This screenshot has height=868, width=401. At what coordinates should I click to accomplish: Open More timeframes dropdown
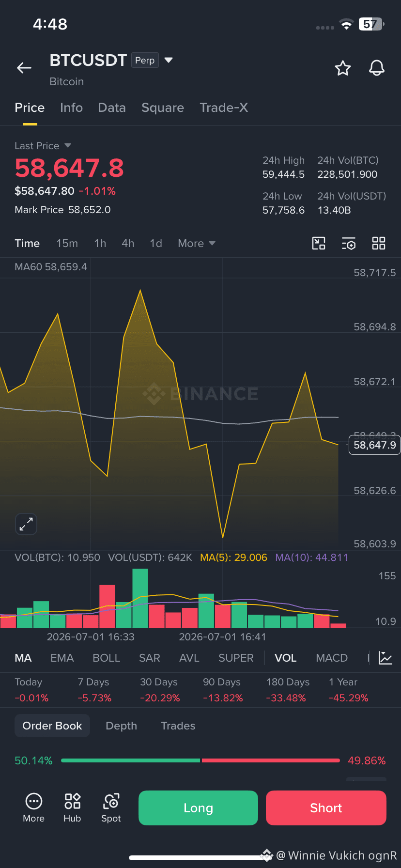pyautogui.click(x=196, y=243)
